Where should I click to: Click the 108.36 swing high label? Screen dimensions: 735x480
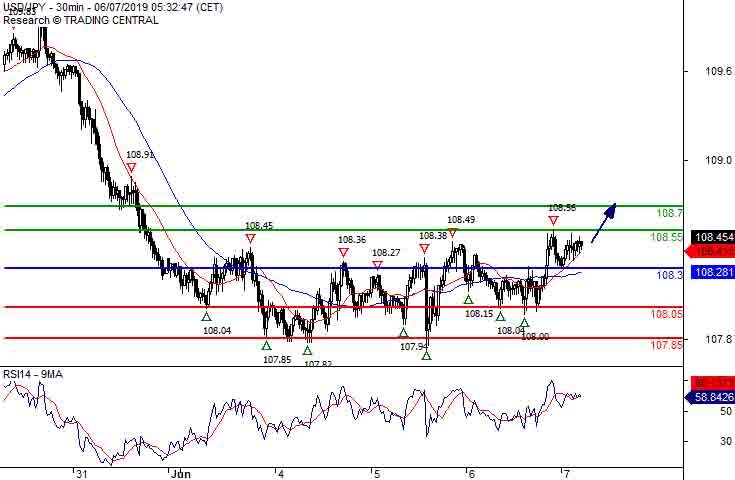point(352,240)
